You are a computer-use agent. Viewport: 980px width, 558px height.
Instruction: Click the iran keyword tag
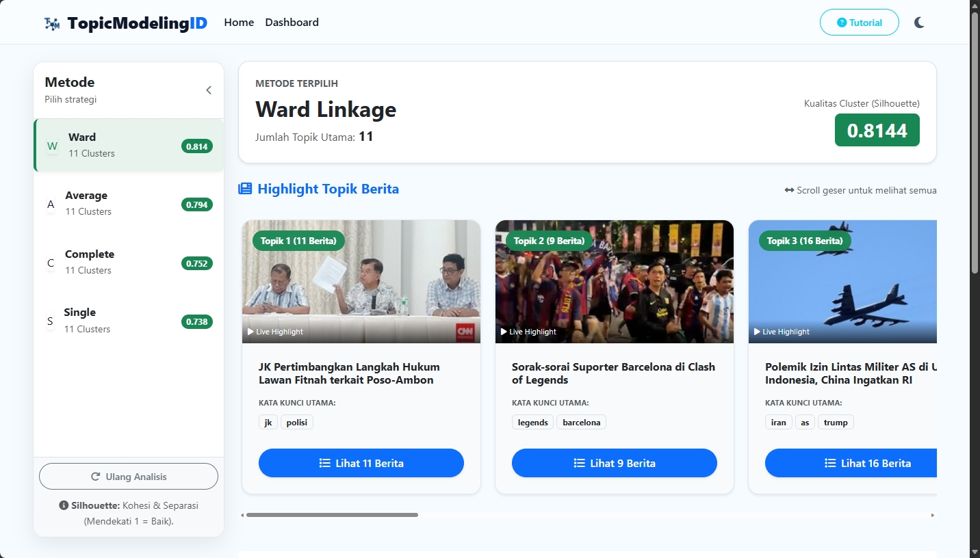coord(779,423)
